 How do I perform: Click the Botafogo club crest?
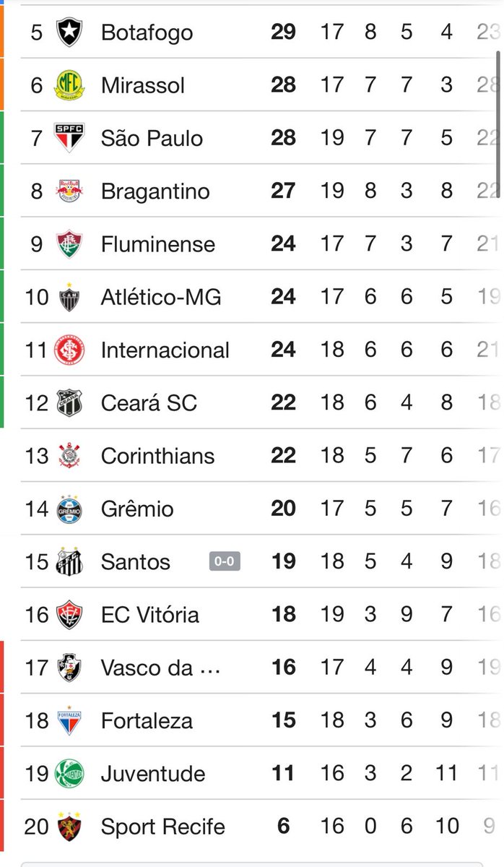[x=69, y=33]
